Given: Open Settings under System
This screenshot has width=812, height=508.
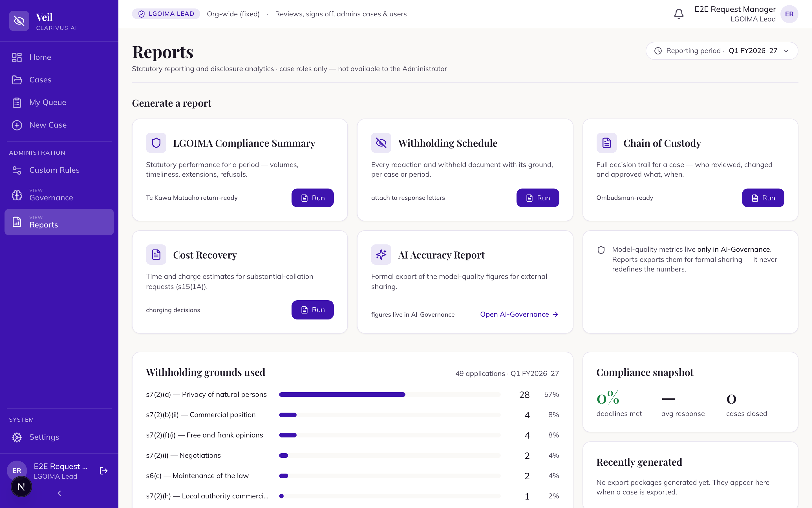Looking at the screenshot, I should coord(59,437).
